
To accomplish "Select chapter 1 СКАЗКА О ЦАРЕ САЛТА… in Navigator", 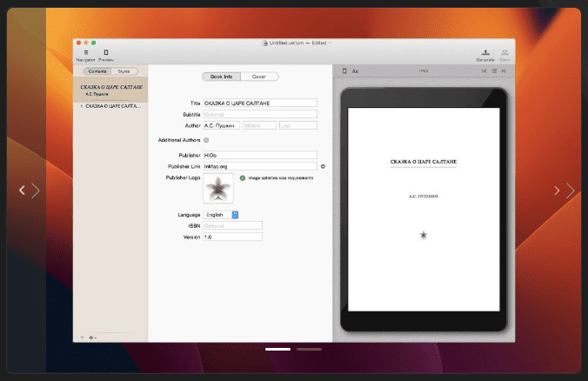I will pyautogui.click(x=110, y=106).
